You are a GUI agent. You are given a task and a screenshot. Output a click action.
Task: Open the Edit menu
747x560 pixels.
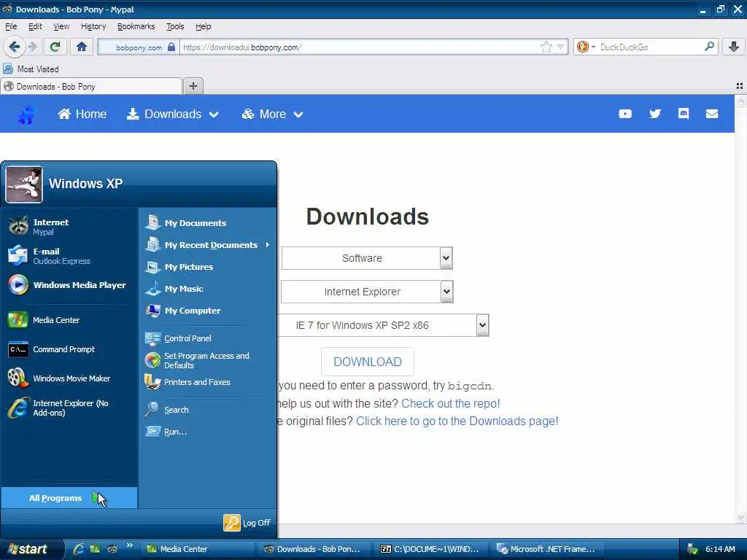click(35, 26)
